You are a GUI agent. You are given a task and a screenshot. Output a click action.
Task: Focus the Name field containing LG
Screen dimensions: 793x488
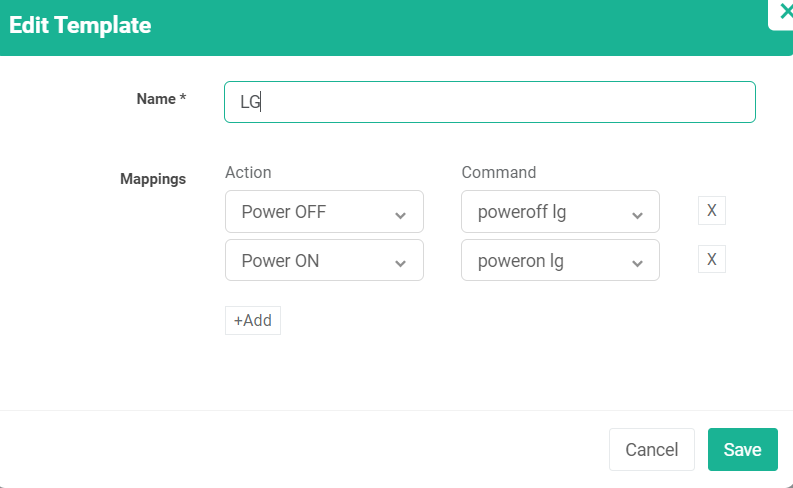click(x=489, y=102)
